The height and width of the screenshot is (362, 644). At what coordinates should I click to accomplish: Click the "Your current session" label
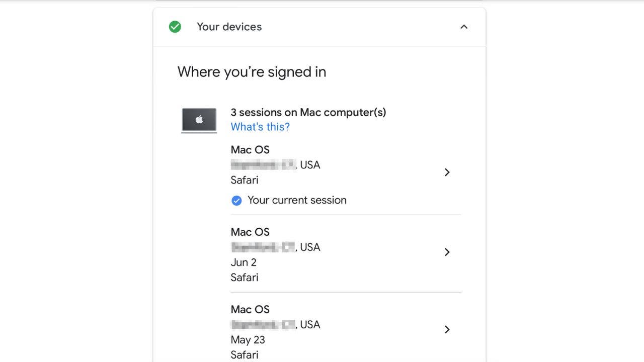297,200
